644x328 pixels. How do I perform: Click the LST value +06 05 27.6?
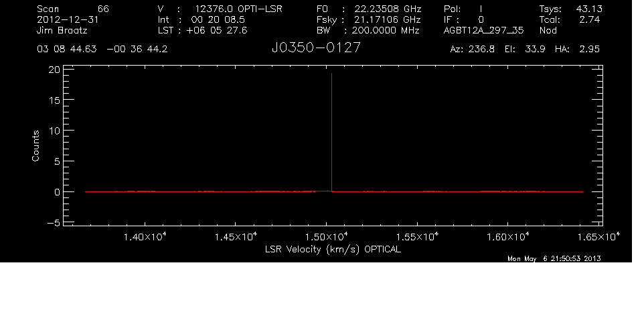pyautogui.click(x=216, y=30)
